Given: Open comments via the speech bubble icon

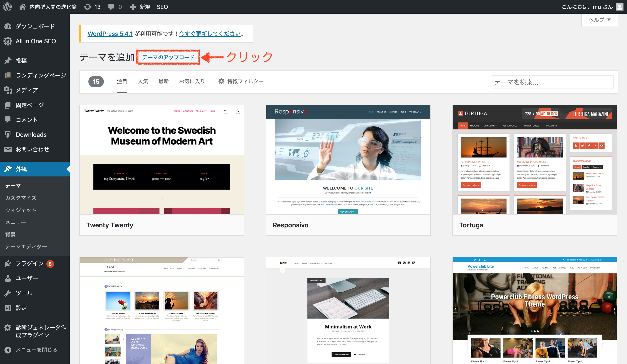Looking at the screenshot, I should [111, 7].
